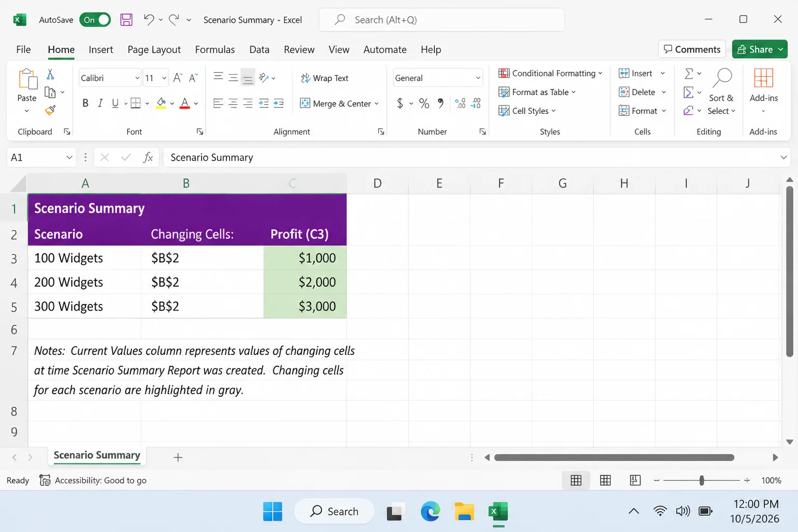
Task: Open the File menu
Action: (23, 49)
